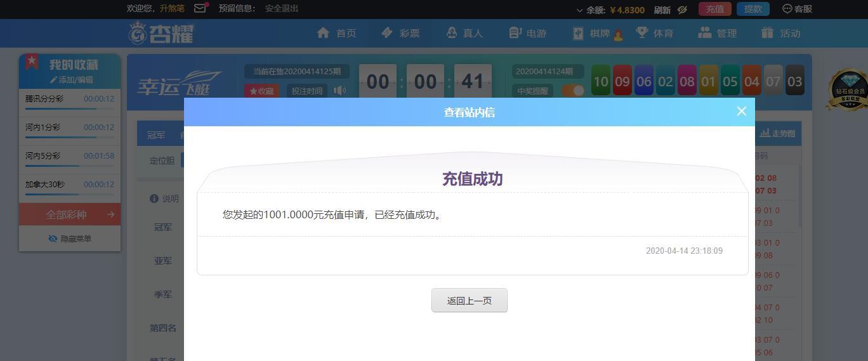Hide menu via 隐藏菜单 eye icon
Viewport: 868px width, 361px height.
[x=53, y=239]
